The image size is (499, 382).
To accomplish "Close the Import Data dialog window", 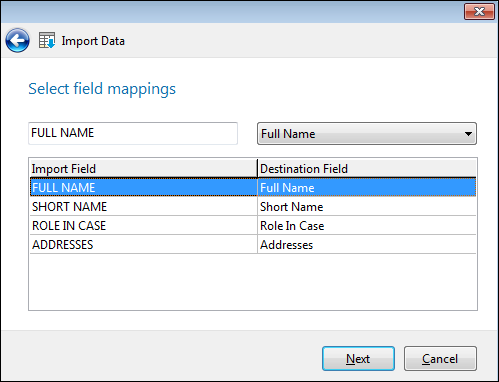I will click(x=479, y=12).
